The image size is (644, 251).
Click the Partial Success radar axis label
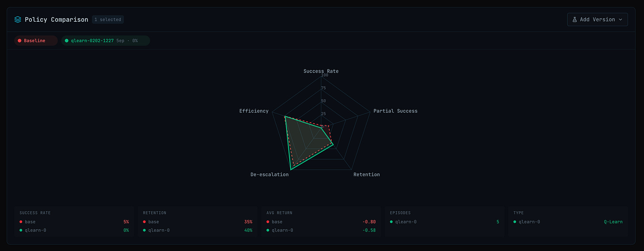395,111
